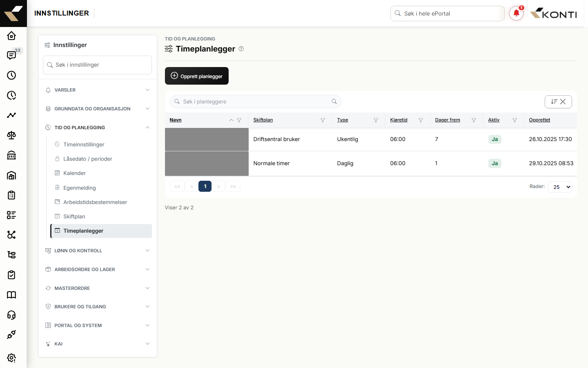
Task: Click the help icon beside Timeplanlegger title
Action: coord(241,49)
